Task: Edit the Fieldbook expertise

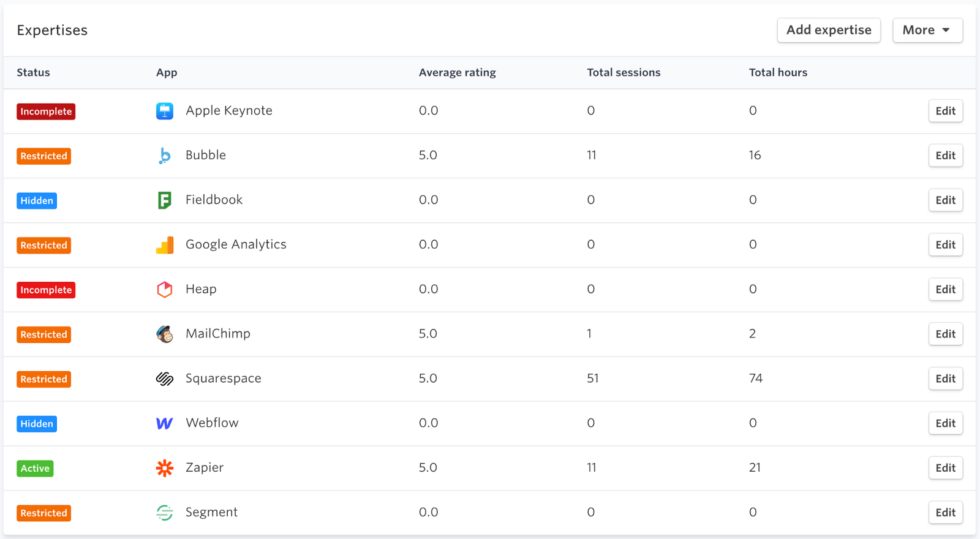Action: [x=945, y=200]
